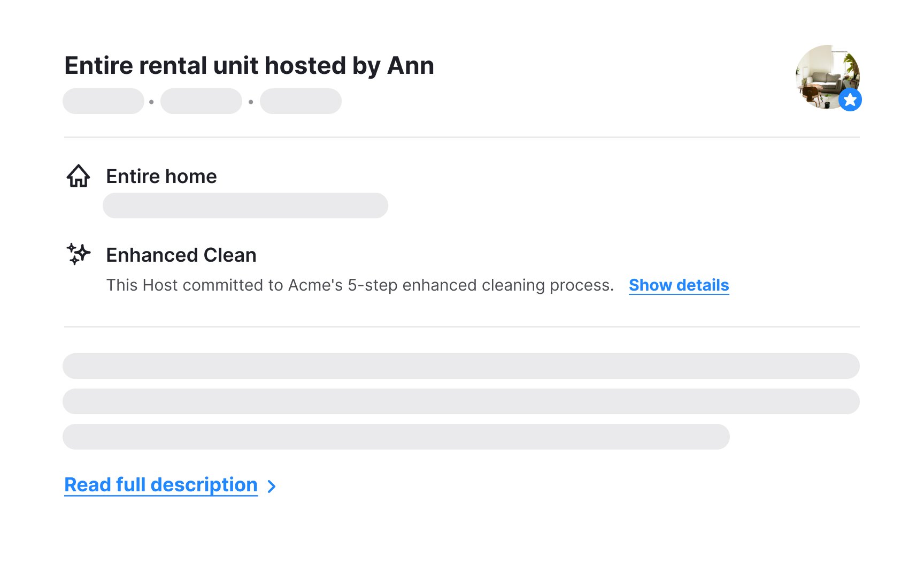Click the second dot separator between pills
Viewport: 924px width, 578px height.
click(x=251, y=102)
